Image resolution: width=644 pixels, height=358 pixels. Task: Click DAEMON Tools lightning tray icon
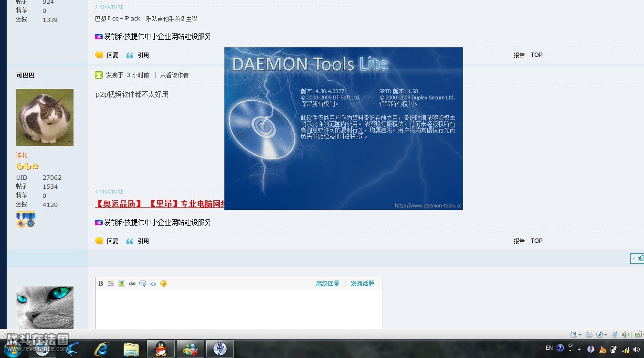click(591, 349)
